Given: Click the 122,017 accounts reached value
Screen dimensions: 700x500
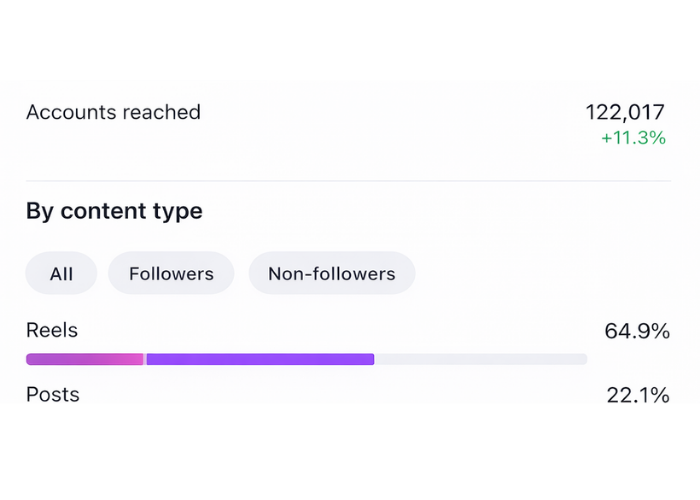Looking at the screenshot, I should click(625, 113).
